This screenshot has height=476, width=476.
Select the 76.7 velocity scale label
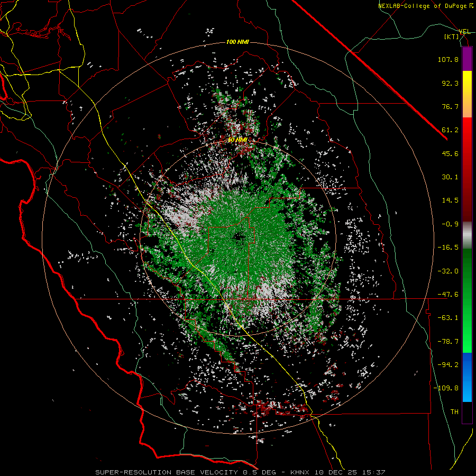(450, 106)
